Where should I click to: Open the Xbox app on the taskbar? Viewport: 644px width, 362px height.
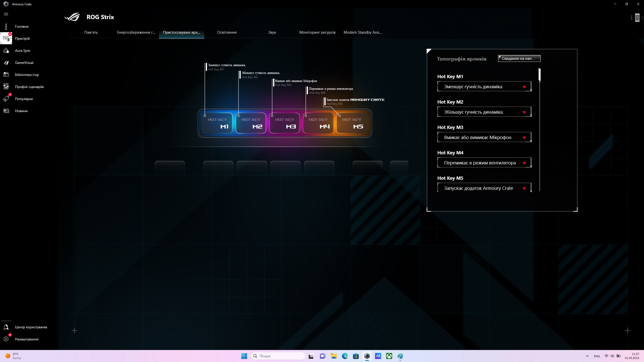tap(389, 356)
